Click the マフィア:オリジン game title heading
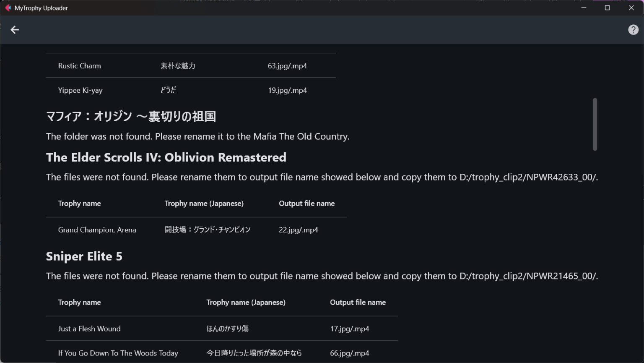 point(131,116)
